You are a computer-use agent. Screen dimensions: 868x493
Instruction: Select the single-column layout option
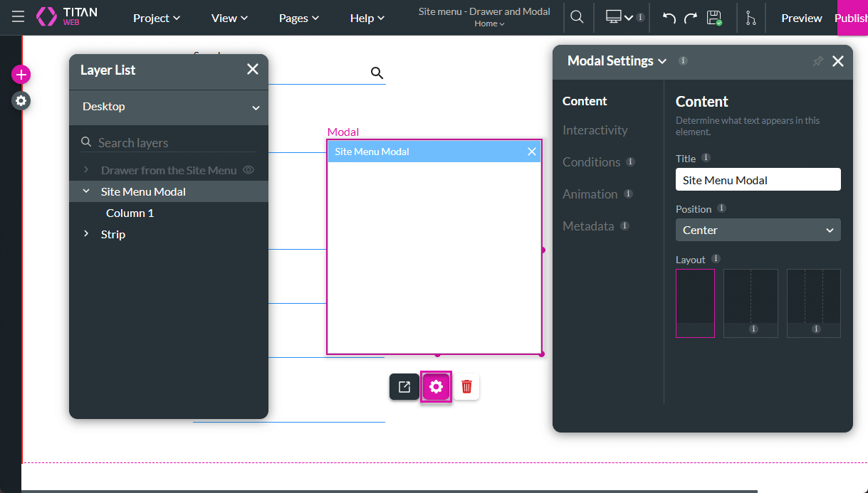coord(694,302)
